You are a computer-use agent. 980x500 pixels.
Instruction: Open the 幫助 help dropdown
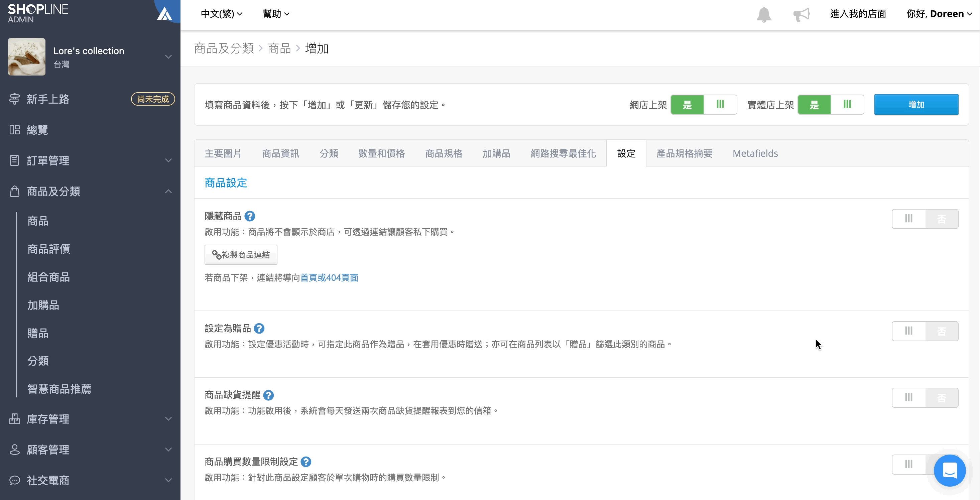(276, 14)
